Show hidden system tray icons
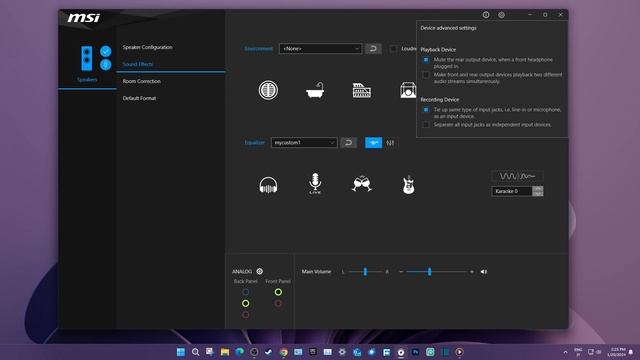The width and height of the screenshot is (640, 360). (565, 352)
